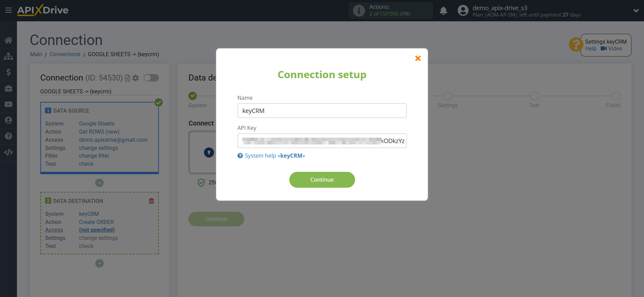Open the Google Sheets system link

(97, 123)
